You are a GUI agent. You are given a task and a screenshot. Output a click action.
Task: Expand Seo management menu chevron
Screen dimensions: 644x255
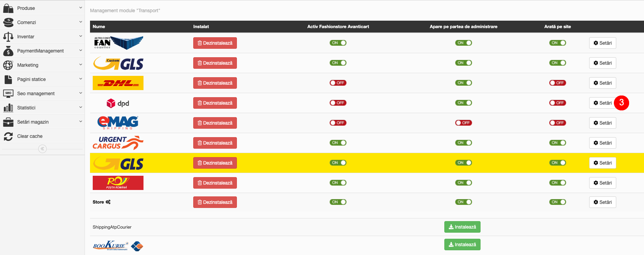[81, 93]
